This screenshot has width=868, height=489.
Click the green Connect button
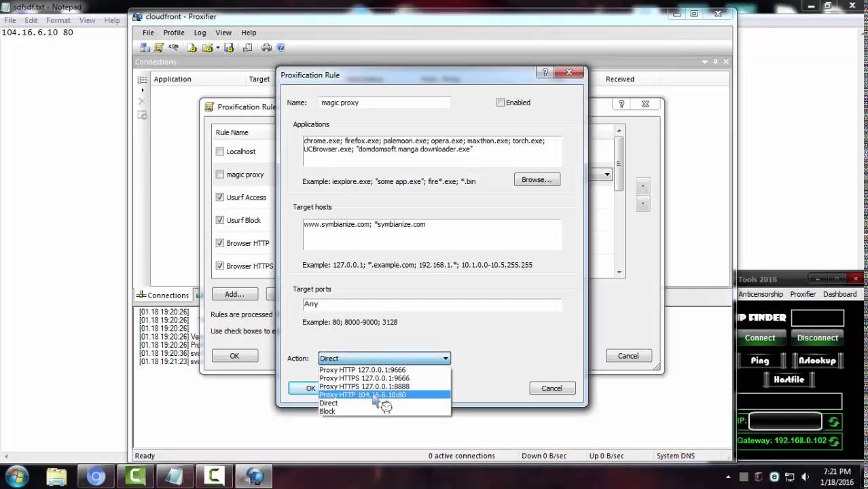point(760,338)
